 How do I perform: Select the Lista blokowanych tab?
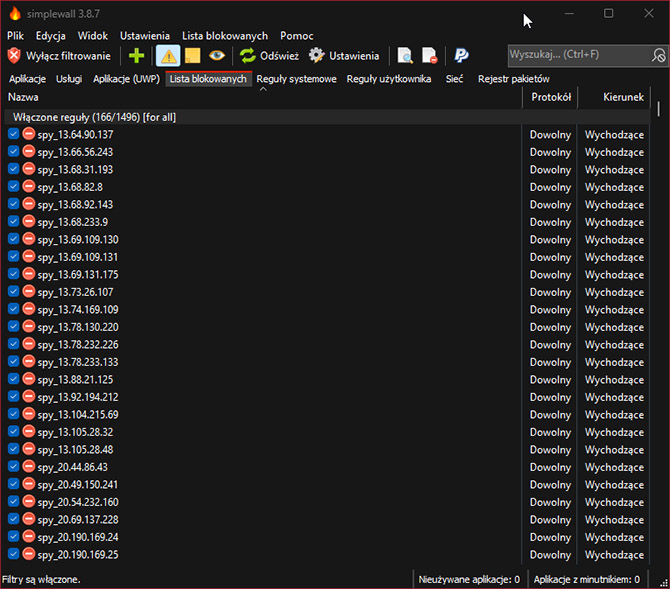tap(208, 79)
